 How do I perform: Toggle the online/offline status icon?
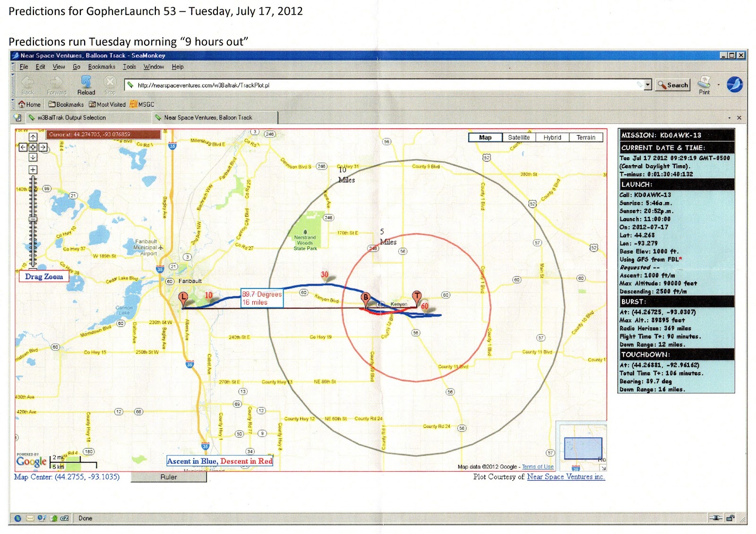coord(715,518)
